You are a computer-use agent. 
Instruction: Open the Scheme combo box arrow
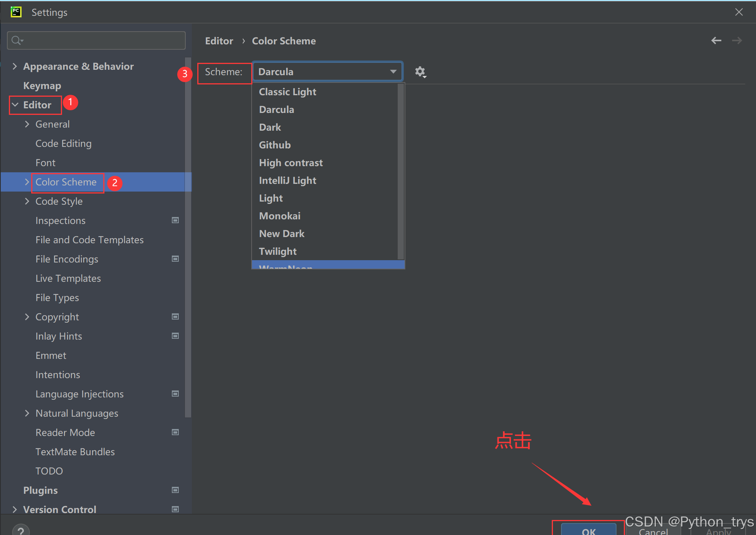point(393,72)
